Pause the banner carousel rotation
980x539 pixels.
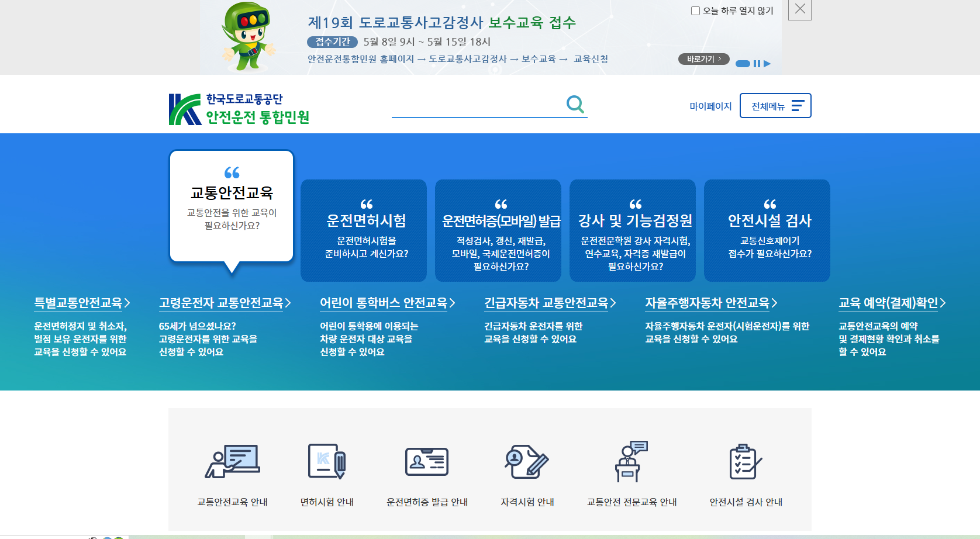click(x=756, y=64)
